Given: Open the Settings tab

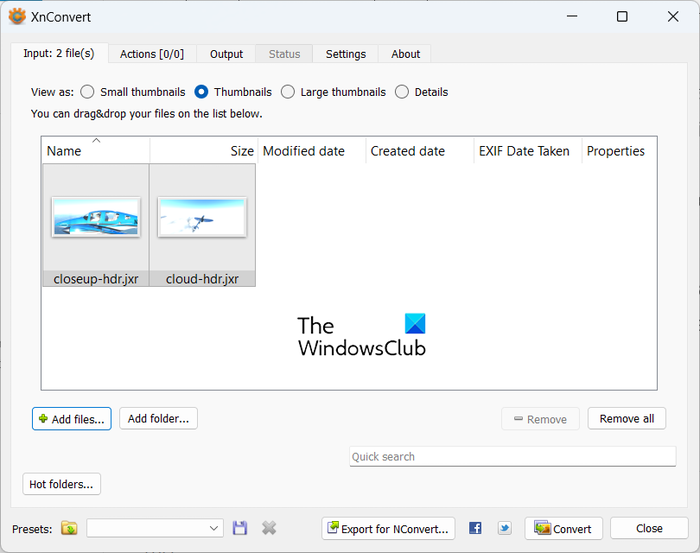Looking at the screenshot, I should (x=346, y=54).
